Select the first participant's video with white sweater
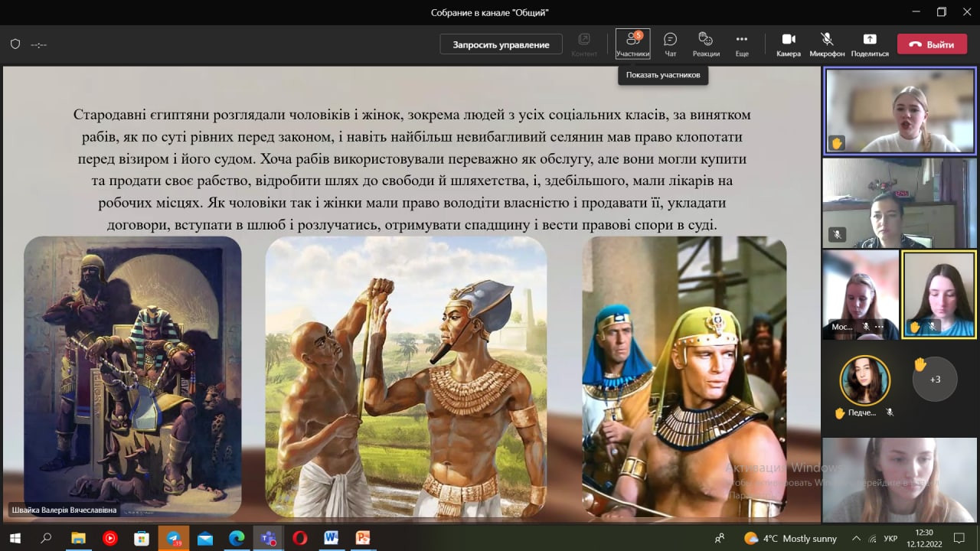The width and height of the screenshot is (980, 551). pos(900,110)
